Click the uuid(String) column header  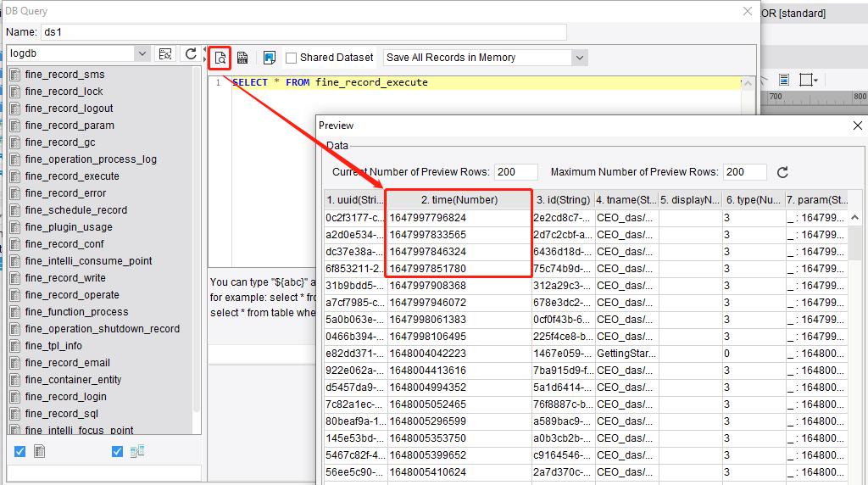click(x=355, y=200)
